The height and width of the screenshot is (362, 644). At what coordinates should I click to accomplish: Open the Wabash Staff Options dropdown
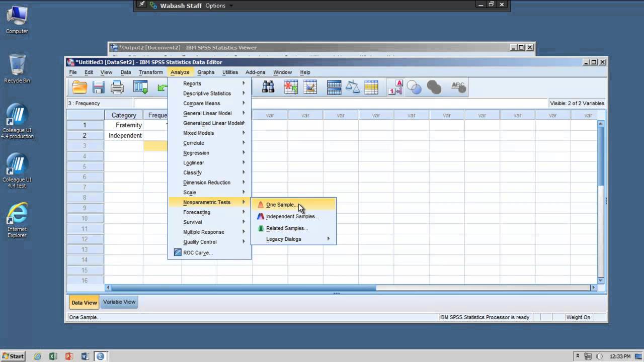click(x=219, y=6)
